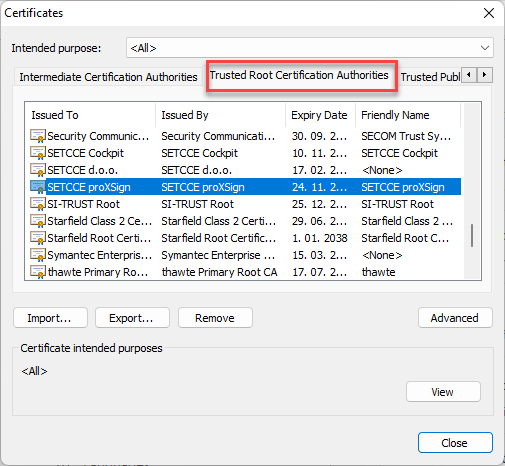The height and width of the screenshot is (466, 505).
Task: Click the Export... button
Action: point(132,318)
